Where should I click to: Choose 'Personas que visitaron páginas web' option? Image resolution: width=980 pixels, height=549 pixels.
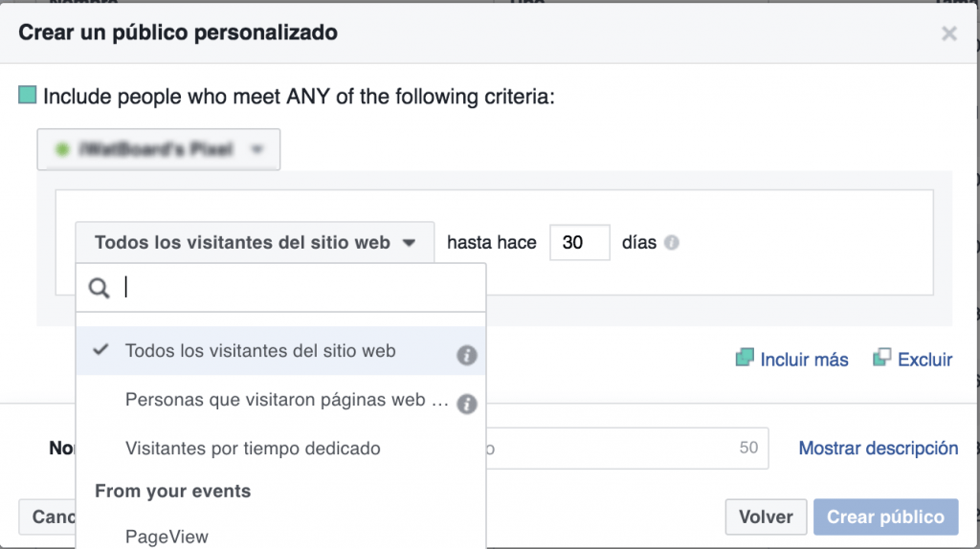pyautogui.click(x=280, y=400)
